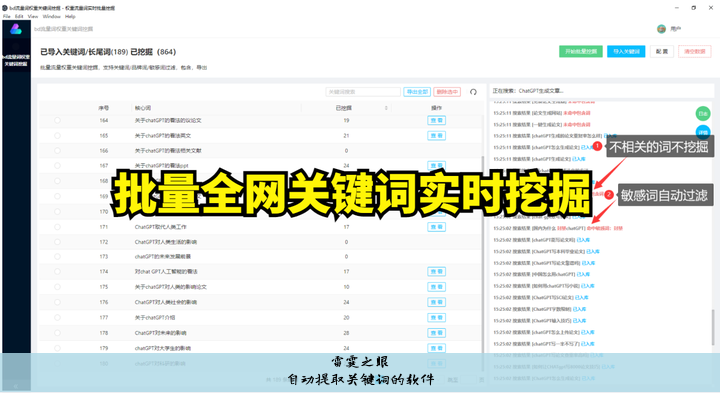The height and width of the screenshot is (393, 720).
Task: Open the user avatar at top right
Action: click(x=661, y=29)
